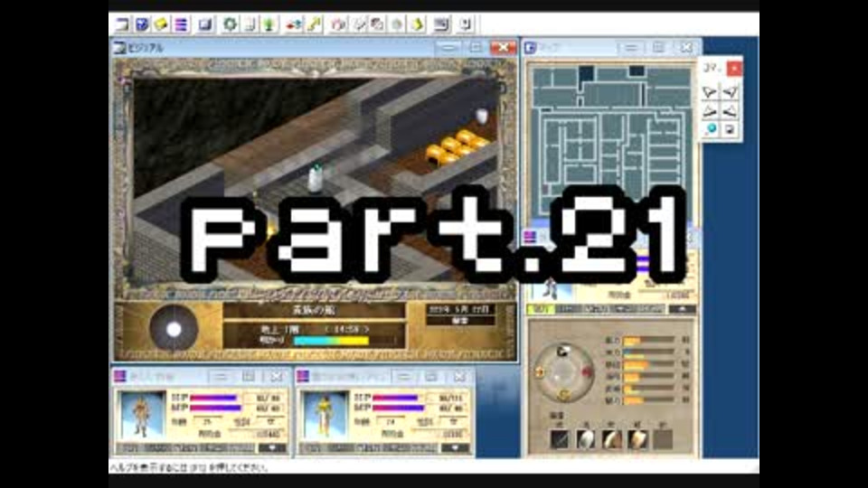This screenshot has width=868, height=488.
Task: Select the fourth equipment slot item
Action: point(637,439)
